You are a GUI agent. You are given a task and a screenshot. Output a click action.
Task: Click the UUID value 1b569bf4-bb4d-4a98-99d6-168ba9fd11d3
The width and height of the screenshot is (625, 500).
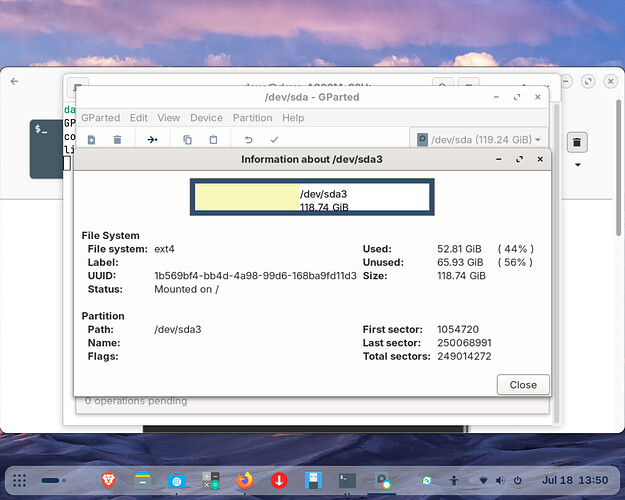255,276
